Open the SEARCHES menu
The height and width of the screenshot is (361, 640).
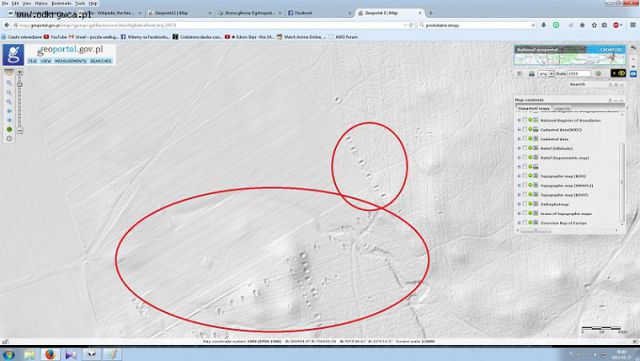coord(100,61)
